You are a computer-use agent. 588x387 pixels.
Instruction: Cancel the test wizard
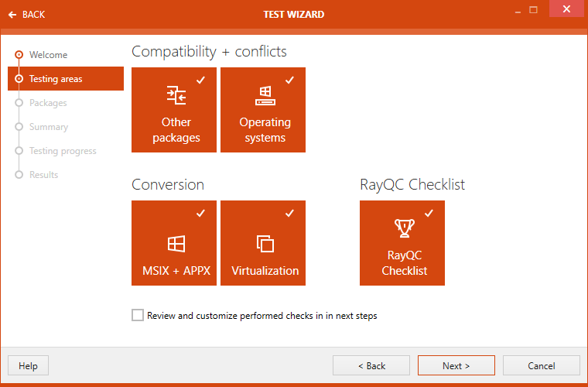coord(541,365)
